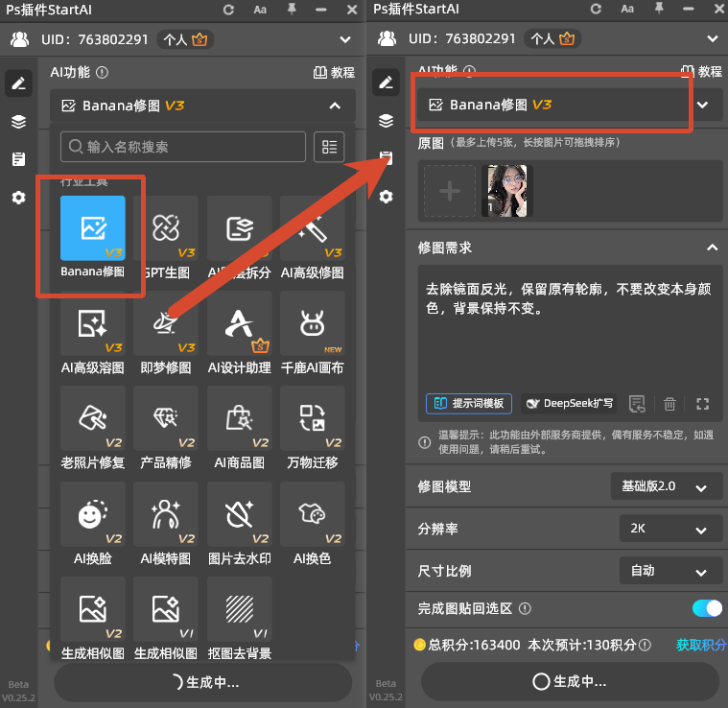Focus the 输入名称搜索 search field
This screenshot has height=708, width=728.
point(183,147)
